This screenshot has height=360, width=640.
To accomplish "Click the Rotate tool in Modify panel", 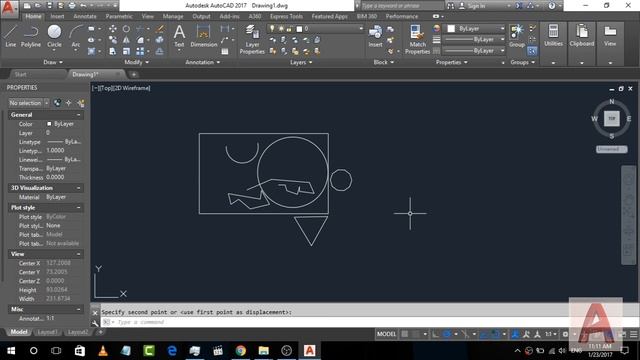I will pyautogui.click(x=126, y=29).
